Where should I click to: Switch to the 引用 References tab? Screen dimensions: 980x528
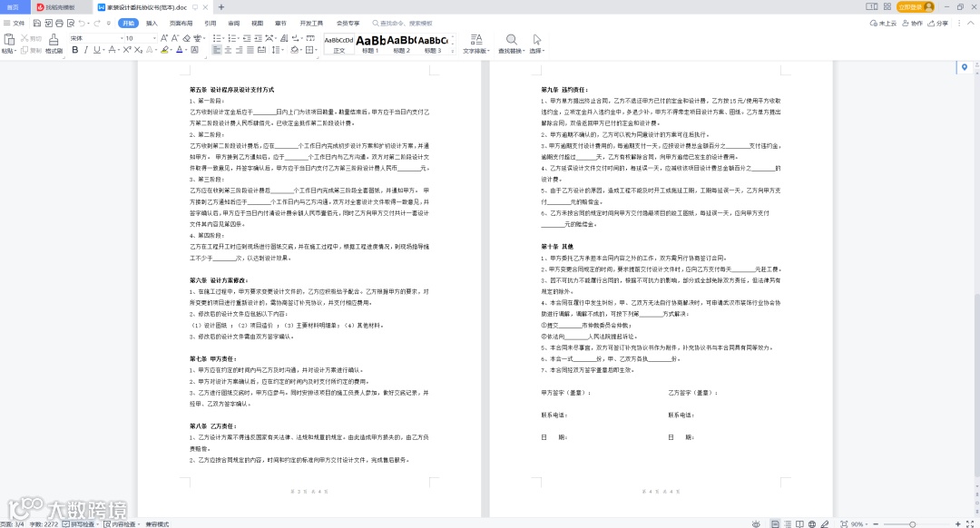pos(210,23)
